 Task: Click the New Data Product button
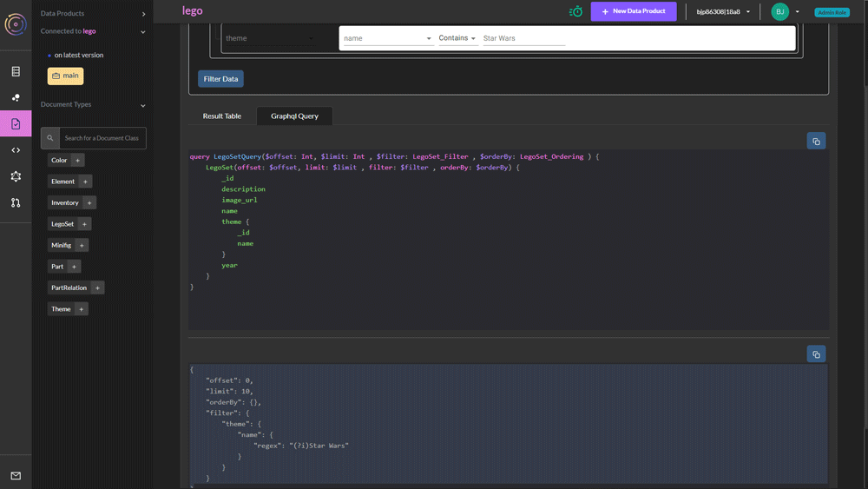click(634, 11)
